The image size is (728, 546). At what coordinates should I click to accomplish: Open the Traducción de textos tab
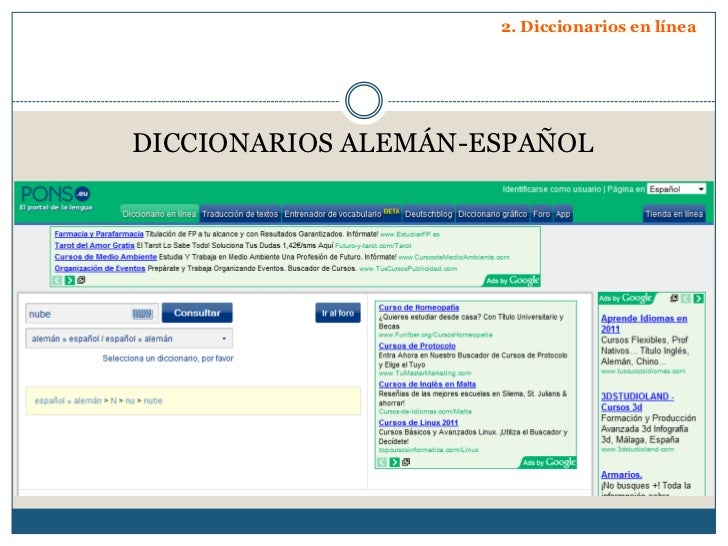coord(240,214)
